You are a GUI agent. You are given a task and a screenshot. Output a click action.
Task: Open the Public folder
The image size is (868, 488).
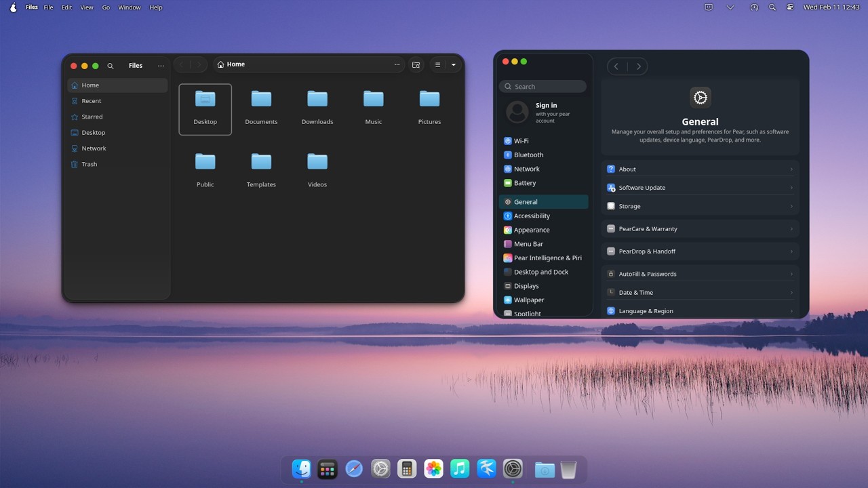205,171
